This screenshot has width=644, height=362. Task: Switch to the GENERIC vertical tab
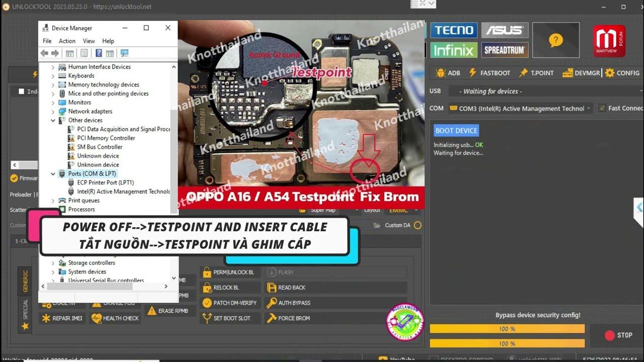(x=25, y=281)
